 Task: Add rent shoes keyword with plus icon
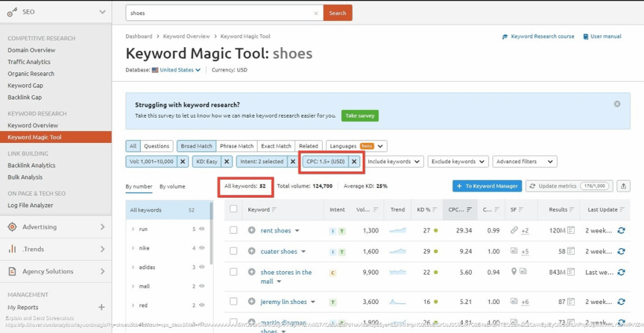252,230
